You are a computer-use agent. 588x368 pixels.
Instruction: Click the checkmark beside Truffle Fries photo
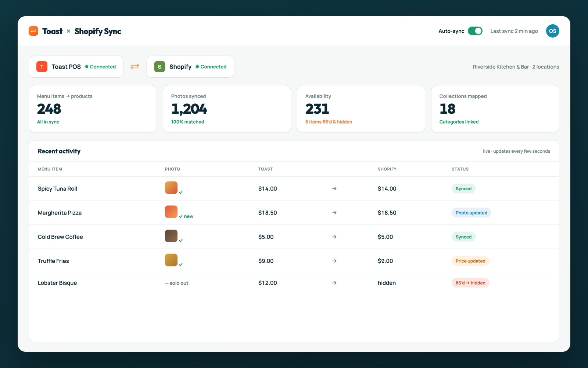(181, 264)
